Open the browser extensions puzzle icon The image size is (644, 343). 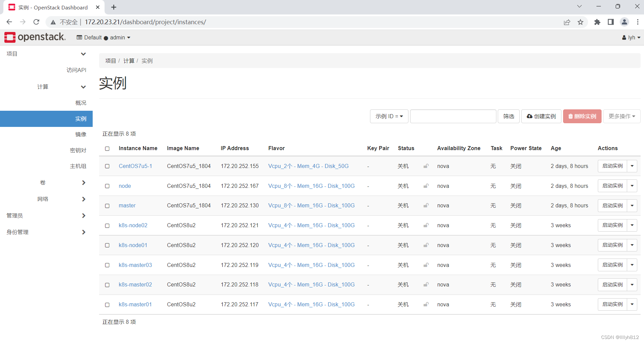(597, 22)
